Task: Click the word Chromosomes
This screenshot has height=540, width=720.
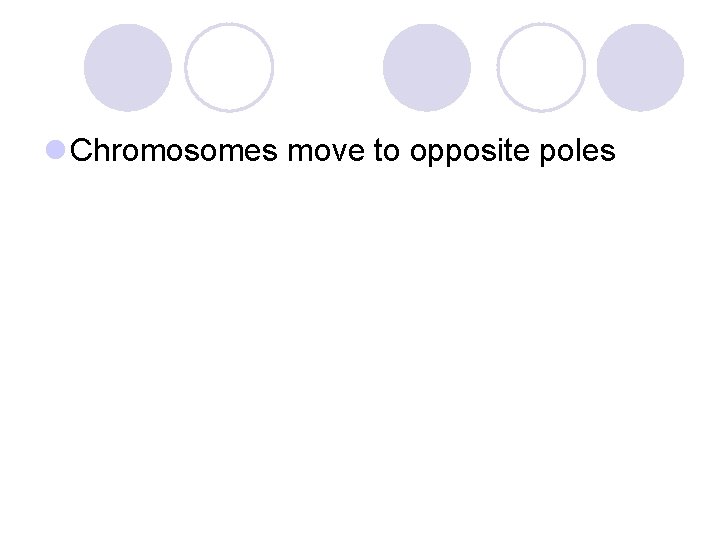Action: pos(174,150)
